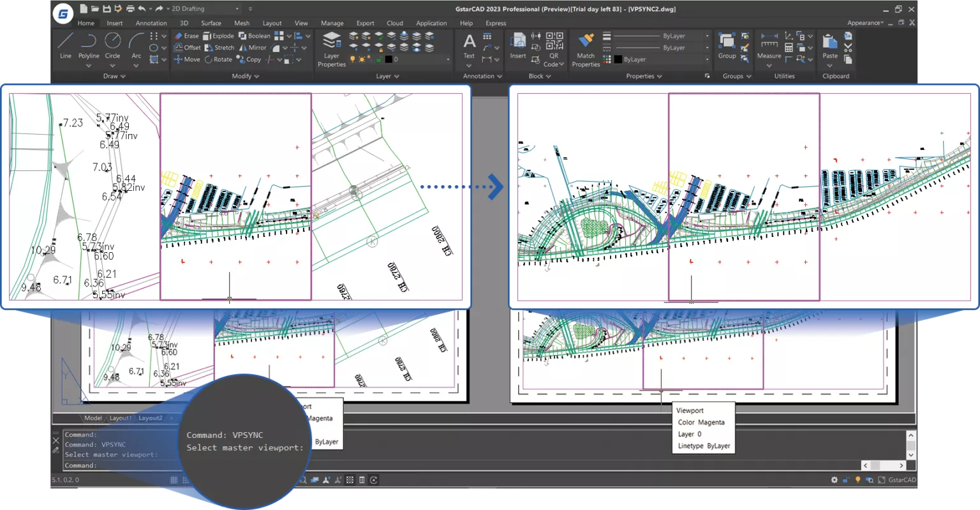
Task: Open the second ByLayer linetype dropdown
Action: (661, 48)
